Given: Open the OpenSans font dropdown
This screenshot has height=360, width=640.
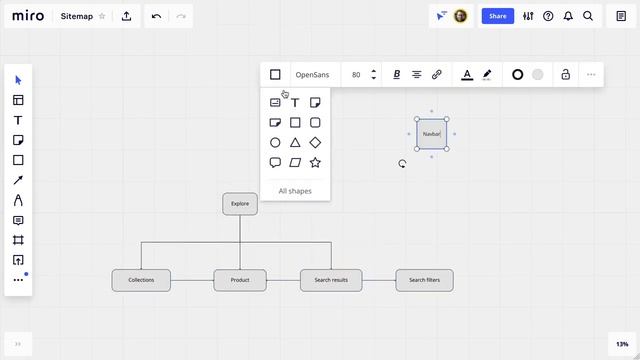Looking at the screenshot, I should coord(312,75).
